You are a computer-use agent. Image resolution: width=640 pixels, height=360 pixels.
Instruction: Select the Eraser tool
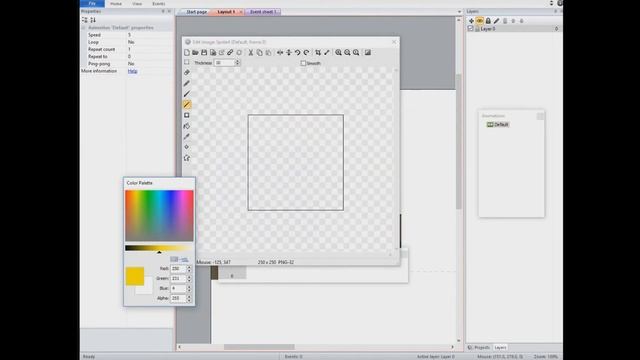[187, 72]
